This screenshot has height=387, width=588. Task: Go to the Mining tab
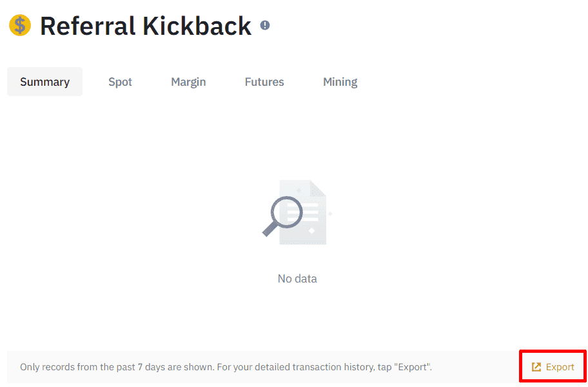click(340, 82)
